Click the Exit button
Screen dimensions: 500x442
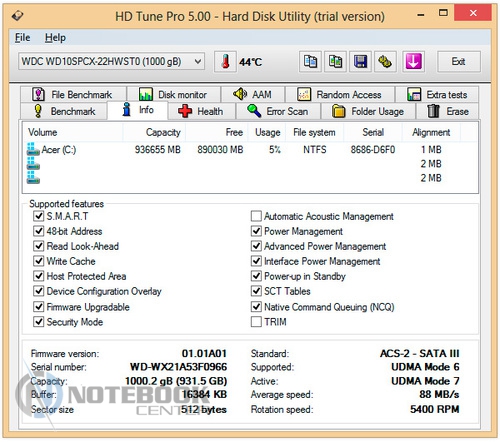click(459, 62)
